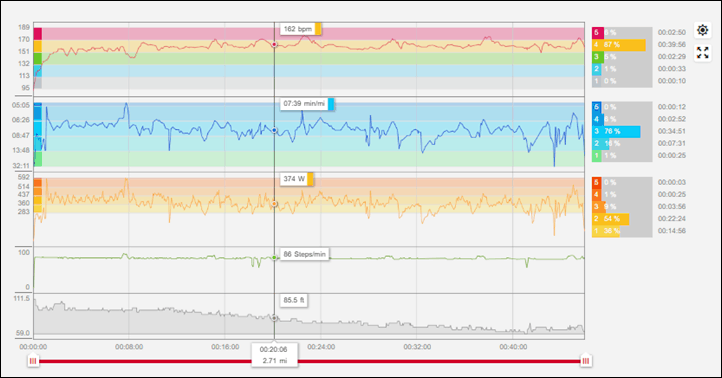
Task: Select heart rate zone 5 red swatch
Action: click(597, 32)
